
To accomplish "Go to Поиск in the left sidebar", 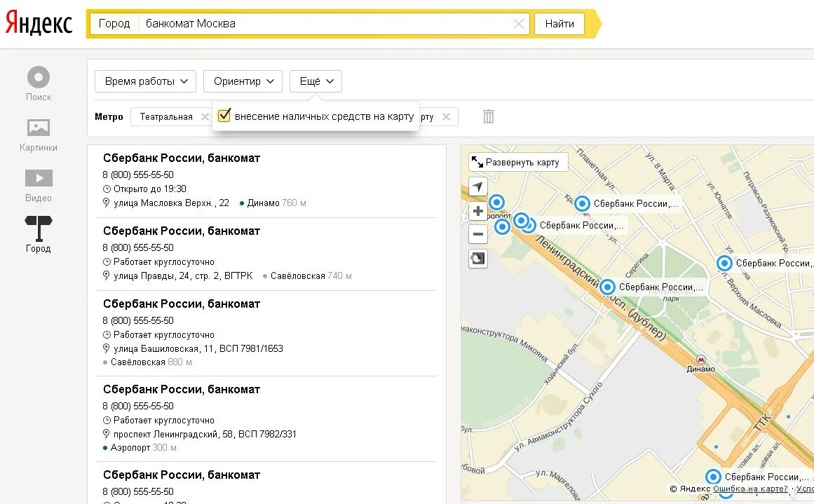I will pyautogui.click(x=39, y=84).
